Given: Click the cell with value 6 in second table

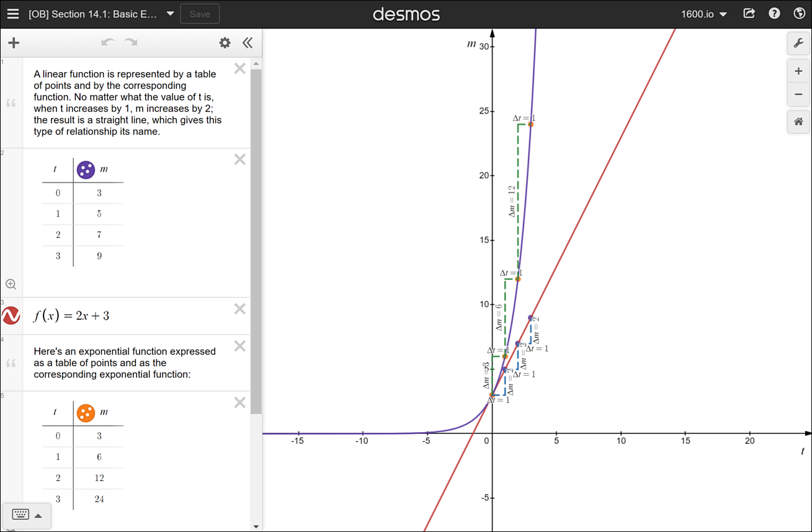Looking at the screenshot, I should coord(99,457).
